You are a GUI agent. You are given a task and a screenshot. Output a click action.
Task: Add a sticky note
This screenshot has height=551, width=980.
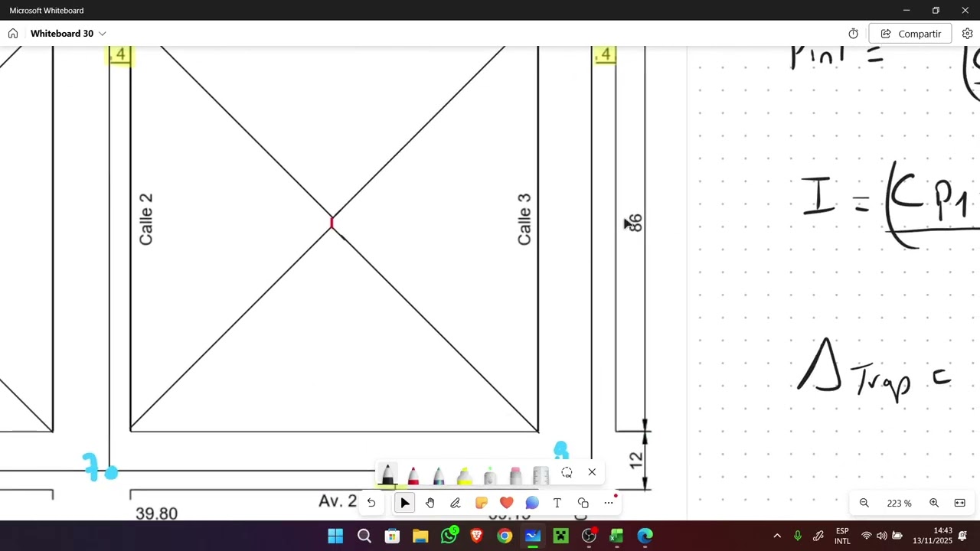[482, 503]
